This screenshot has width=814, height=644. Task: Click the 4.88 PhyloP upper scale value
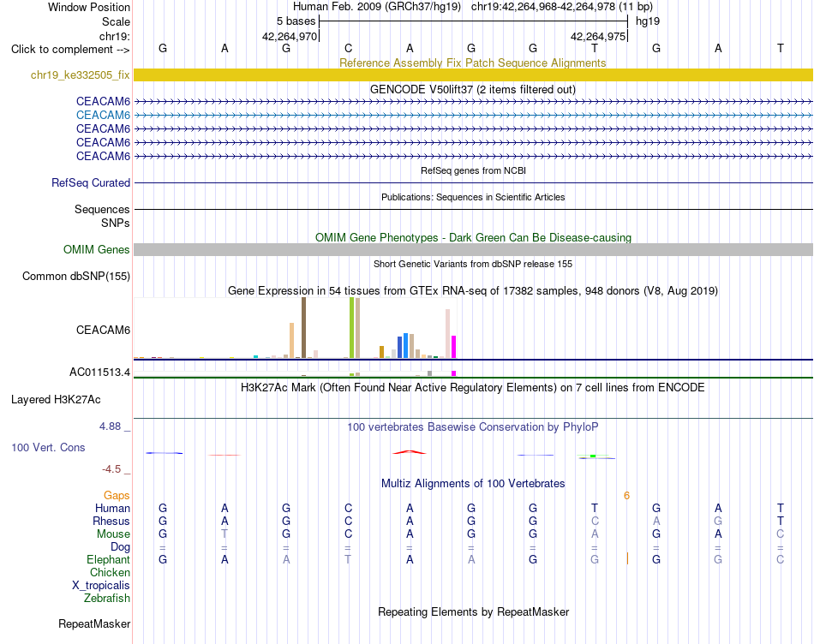click(110, 426)
